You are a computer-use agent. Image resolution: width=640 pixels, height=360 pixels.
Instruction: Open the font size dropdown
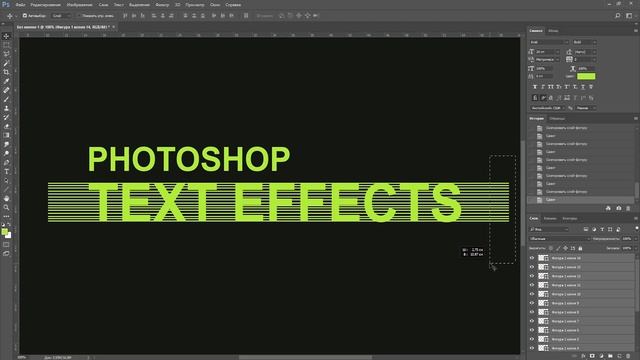(547, 52)
